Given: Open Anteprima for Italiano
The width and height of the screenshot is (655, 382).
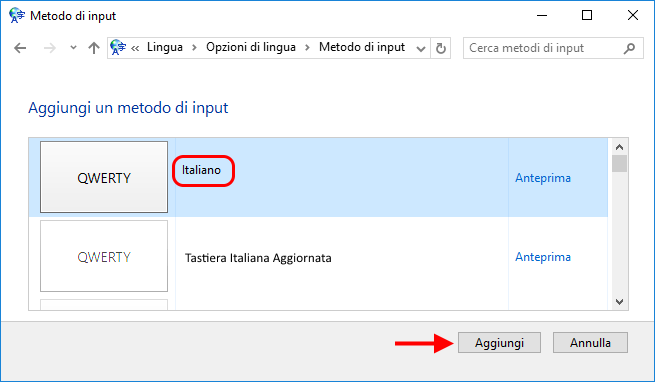Looking at the screenshot, I should coord(543,178).
